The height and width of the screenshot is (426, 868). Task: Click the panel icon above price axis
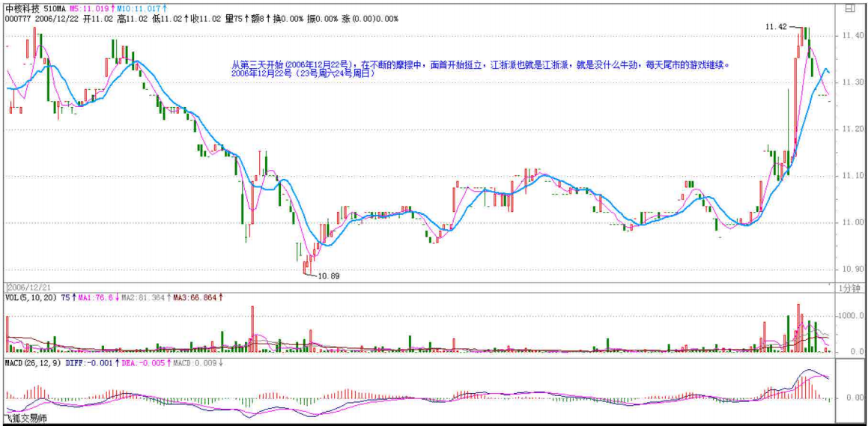[849, 10]
